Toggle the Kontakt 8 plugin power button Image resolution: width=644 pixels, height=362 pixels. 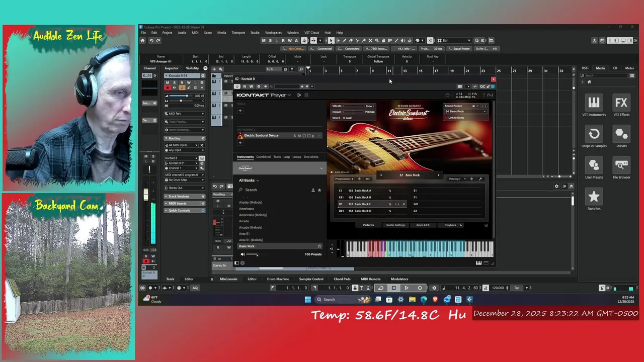237,86
